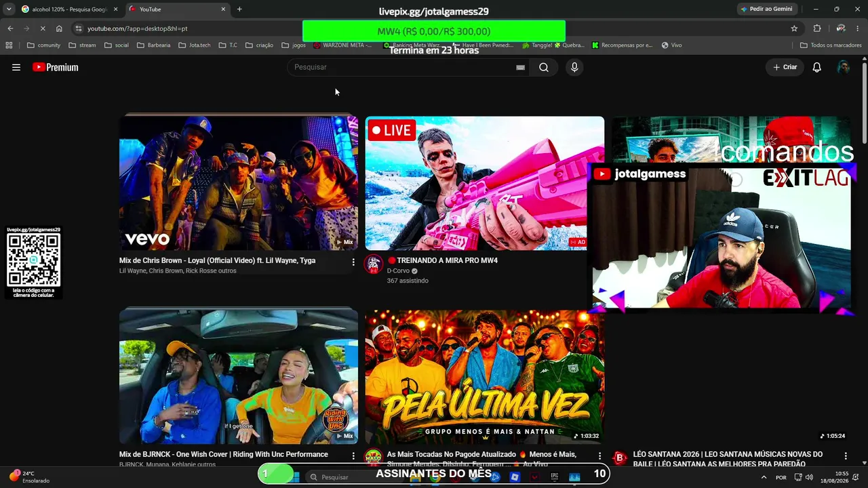Go to YouTube Premium home logo
868x488 pixels.
tap(56, 67)
